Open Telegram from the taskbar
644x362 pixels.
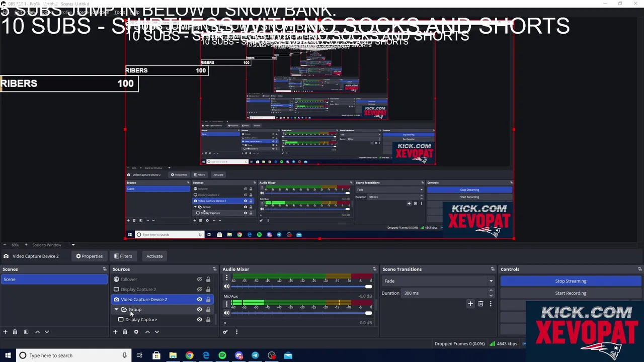(255, 355)
